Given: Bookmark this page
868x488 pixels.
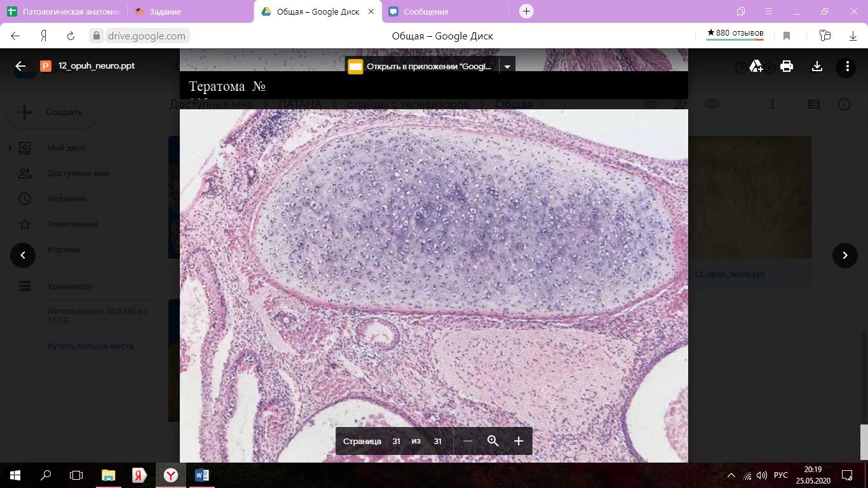Looking at the screenshot, I should (x=787, y=36).
